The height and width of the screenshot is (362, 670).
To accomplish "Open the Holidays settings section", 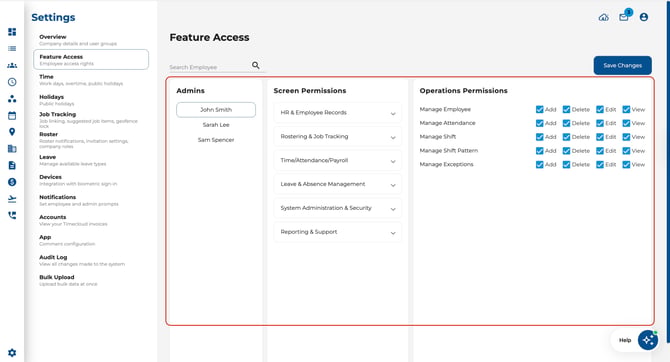I will [56, 100].
